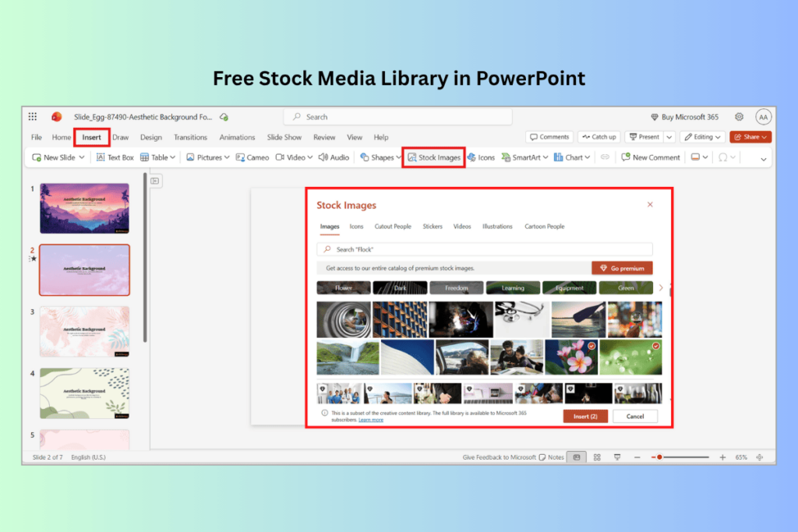Select the Cartoon People tab
The width and height of the screenshot is (798, 532).
point(545,227)
